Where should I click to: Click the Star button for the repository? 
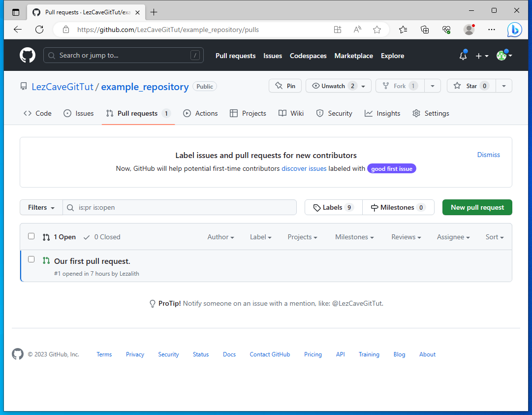coord(471,86)
